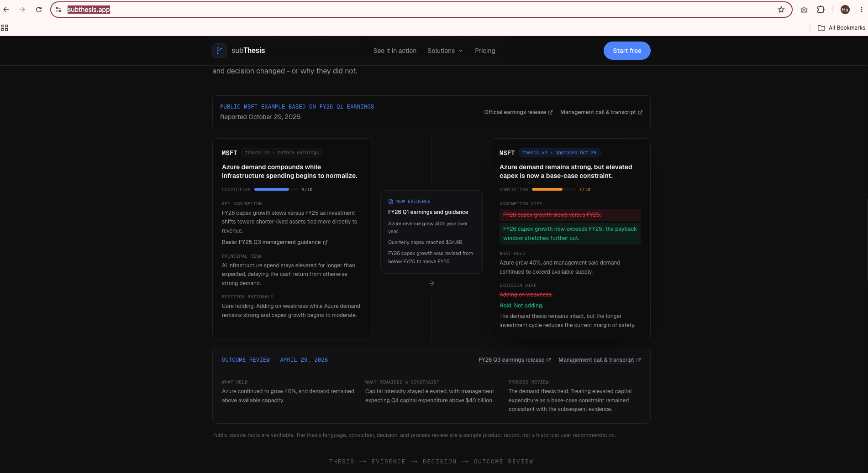Viewport: 868px width, 473px height.
Task: Expand the Solutions dropdown menu
Action: [445, 51]
